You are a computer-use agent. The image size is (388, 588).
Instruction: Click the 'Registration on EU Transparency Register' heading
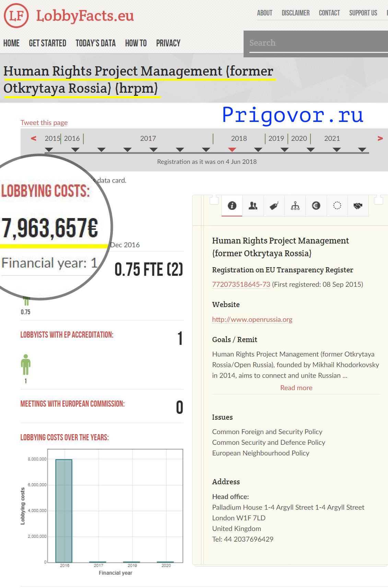point(283,270)
